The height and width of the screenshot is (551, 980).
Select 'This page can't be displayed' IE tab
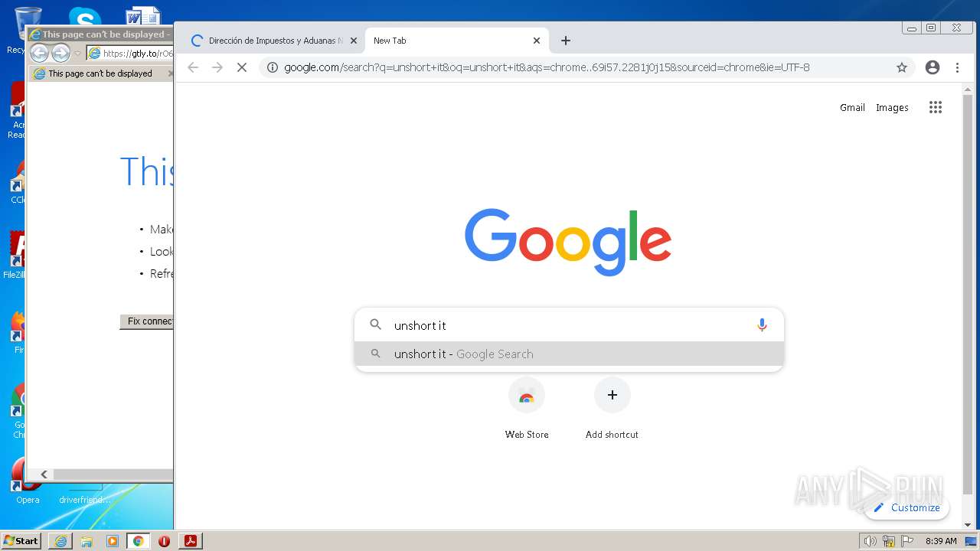(100, 73)
